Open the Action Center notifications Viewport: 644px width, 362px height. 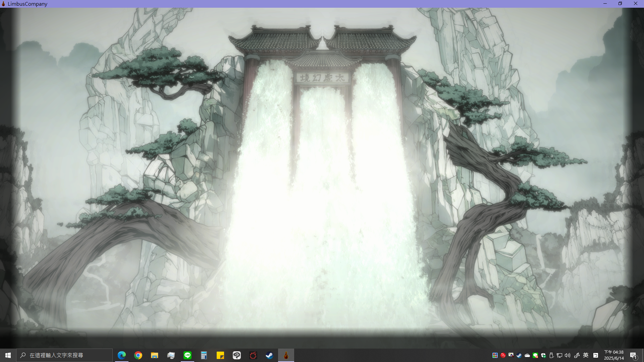click(x=633, y=355)
